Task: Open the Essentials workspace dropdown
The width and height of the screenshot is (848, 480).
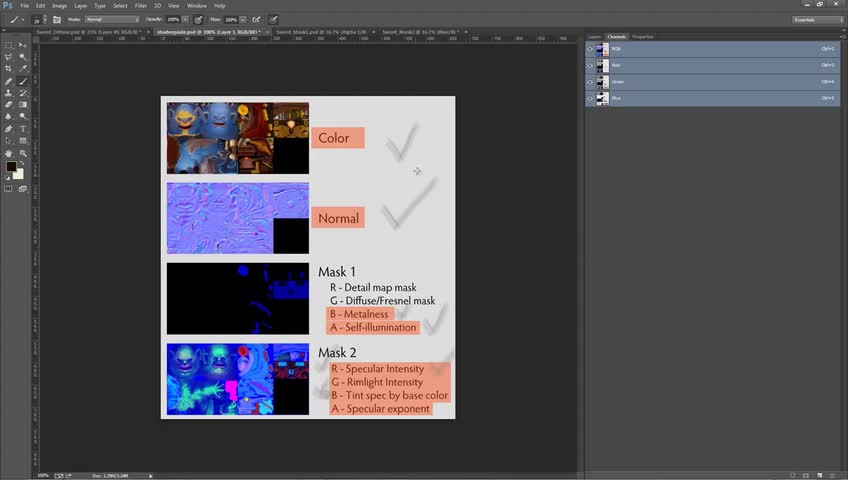Action: tap(818, 19)
